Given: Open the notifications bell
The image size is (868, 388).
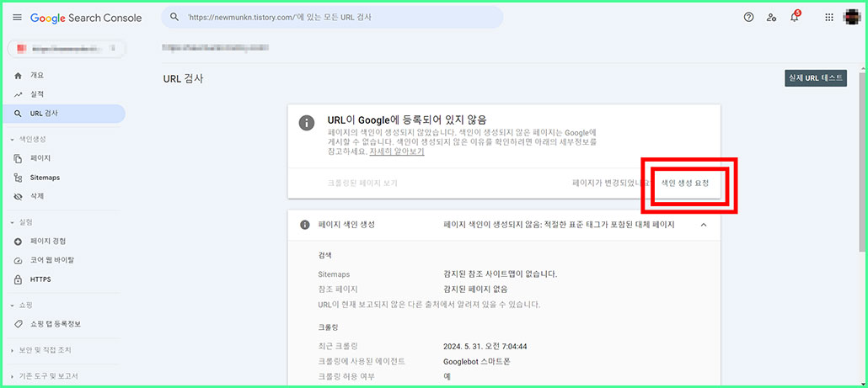Looking at the screenshot, I should 795,17.
